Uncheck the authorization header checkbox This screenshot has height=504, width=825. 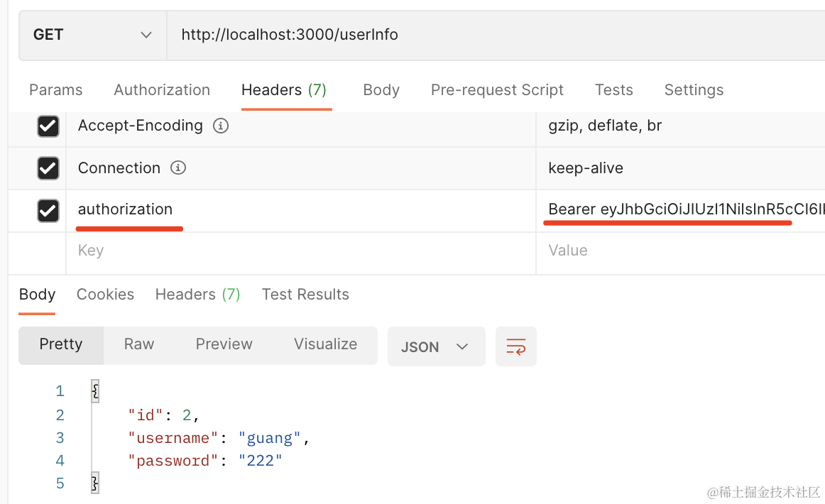[48, 211]
